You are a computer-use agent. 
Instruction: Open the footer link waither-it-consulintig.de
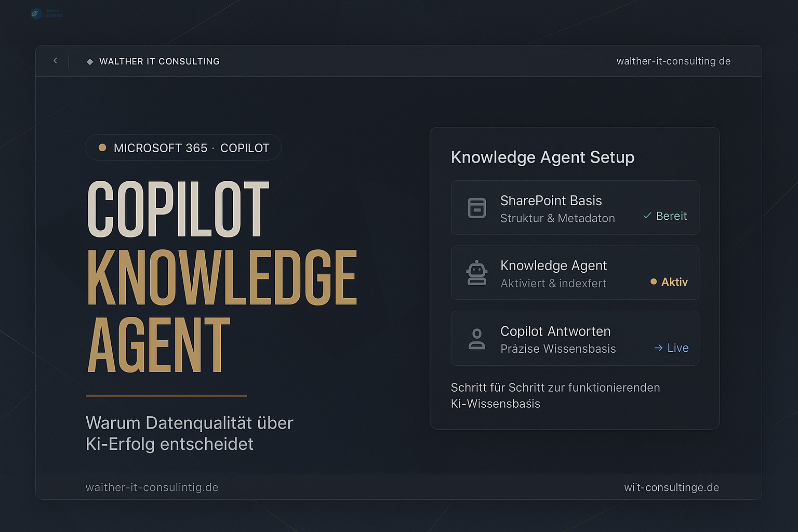152,487
